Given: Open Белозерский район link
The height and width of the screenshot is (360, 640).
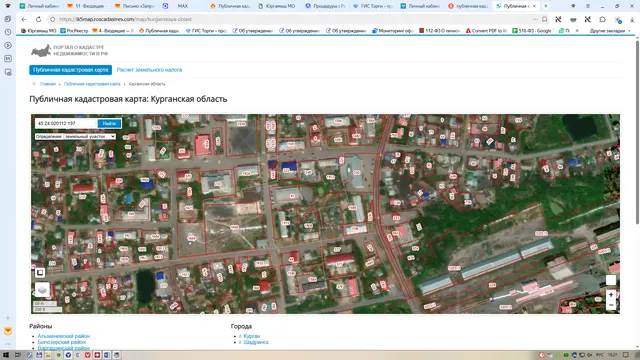Looking at the screenshot, I should point(62,342).
